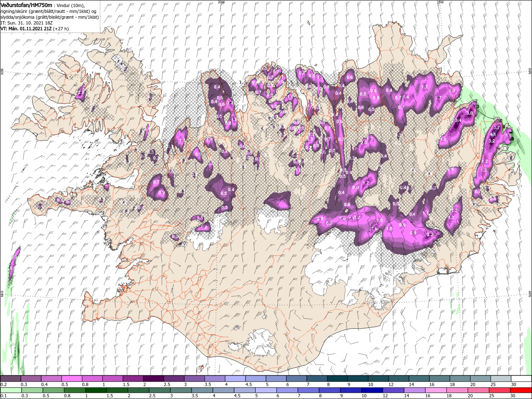Select the pale pink 16–18 rain swatch

[436, 390]
